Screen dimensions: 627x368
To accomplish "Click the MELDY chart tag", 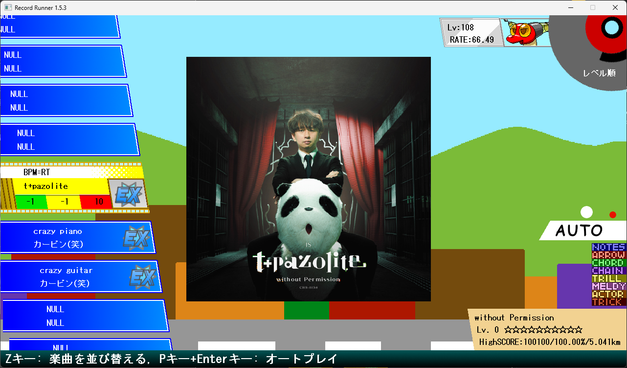I will (x=608, y=286).
